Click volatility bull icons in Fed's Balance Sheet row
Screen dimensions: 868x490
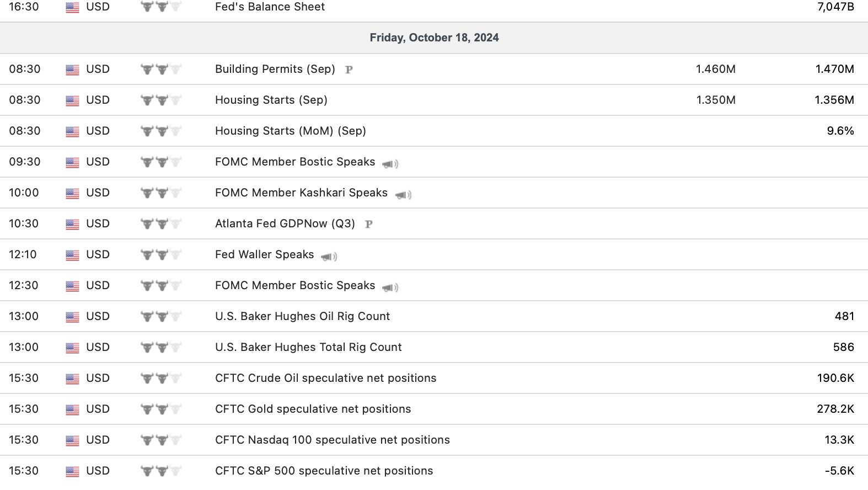161,7
